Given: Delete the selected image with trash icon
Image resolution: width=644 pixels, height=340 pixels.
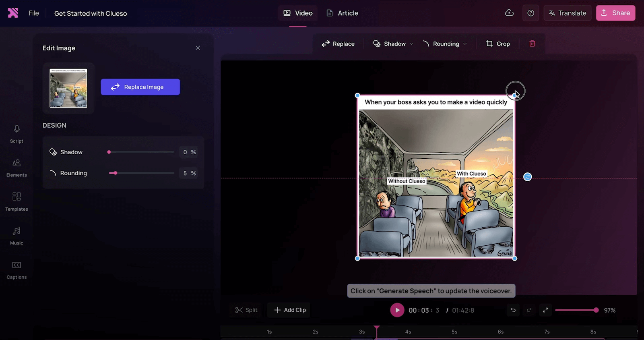Looking at the screenshot, I should tap(532, 44).
